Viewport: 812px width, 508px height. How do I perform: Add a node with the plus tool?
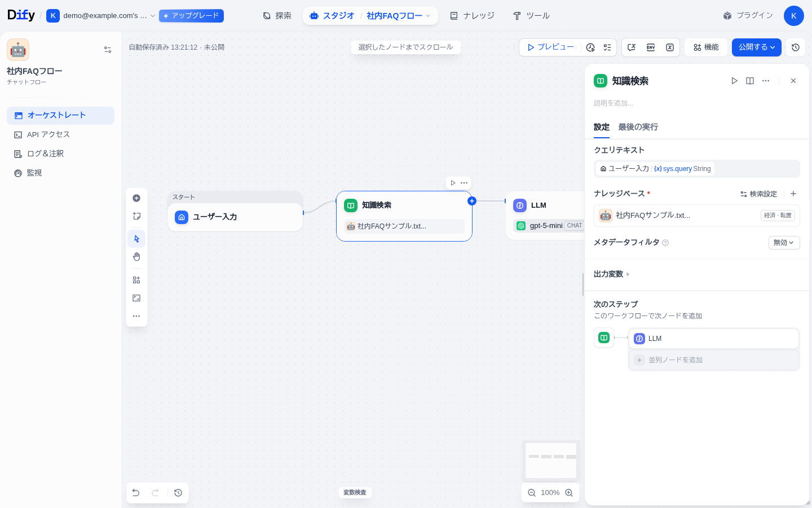coord(136,198)
